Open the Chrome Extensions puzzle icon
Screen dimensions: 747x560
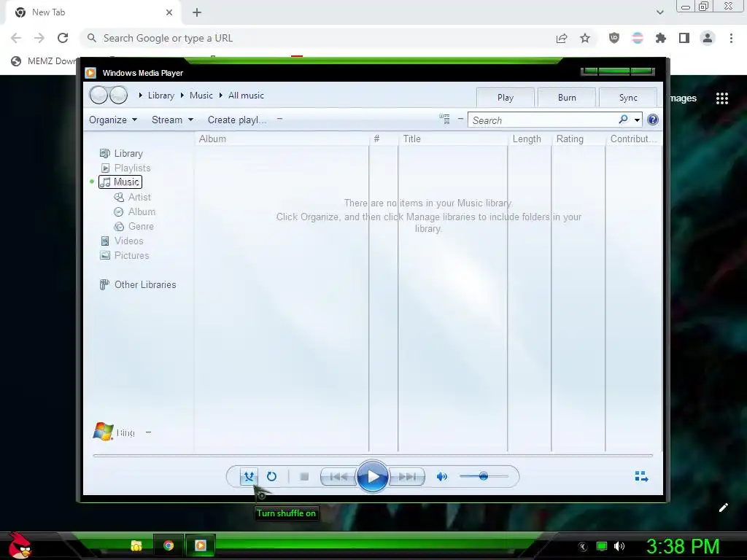[x=661, y=38]
